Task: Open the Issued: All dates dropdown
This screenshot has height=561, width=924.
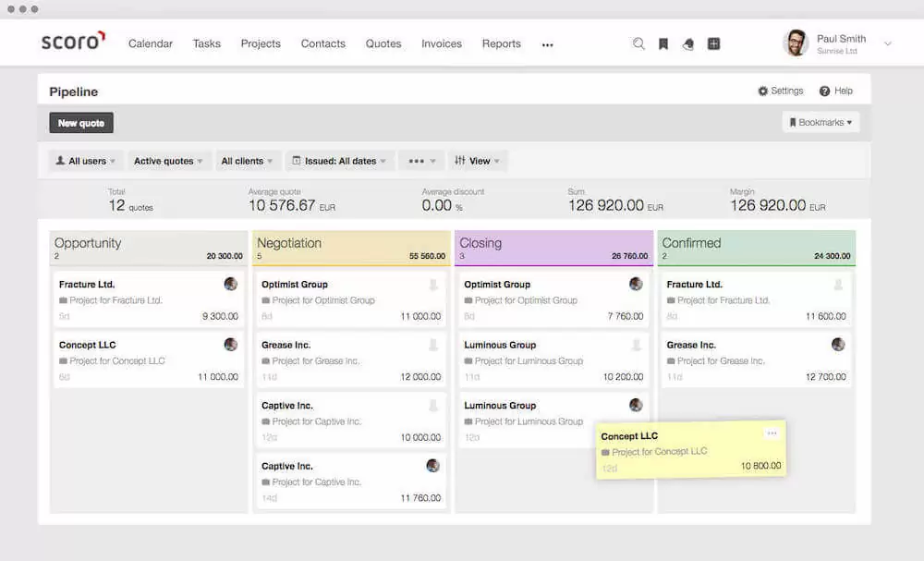Action: pyautogui.click(x=340, y=160)
